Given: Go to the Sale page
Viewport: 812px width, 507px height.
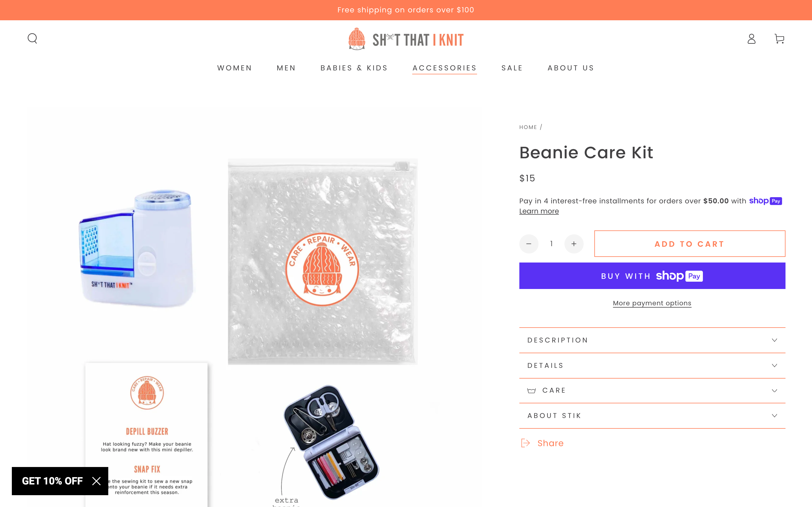Looking at the screenshot, I should coord(512,68).
